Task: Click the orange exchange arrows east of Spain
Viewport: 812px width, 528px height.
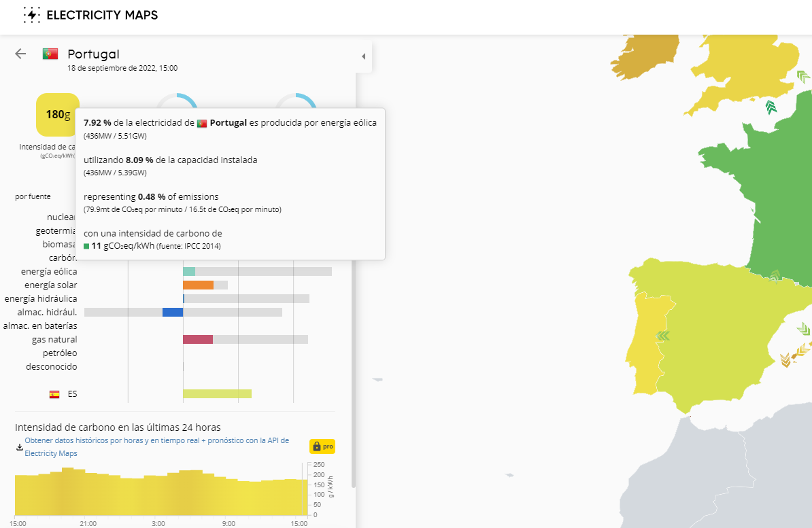Action: pyautogui.click(x=785, y=359)
